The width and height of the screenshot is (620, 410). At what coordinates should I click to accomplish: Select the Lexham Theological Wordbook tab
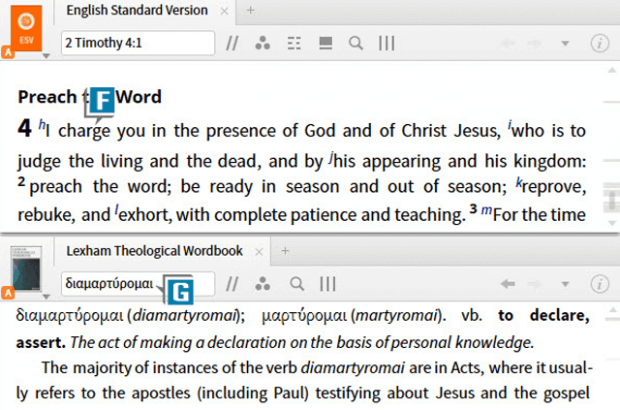click(154, 251)
